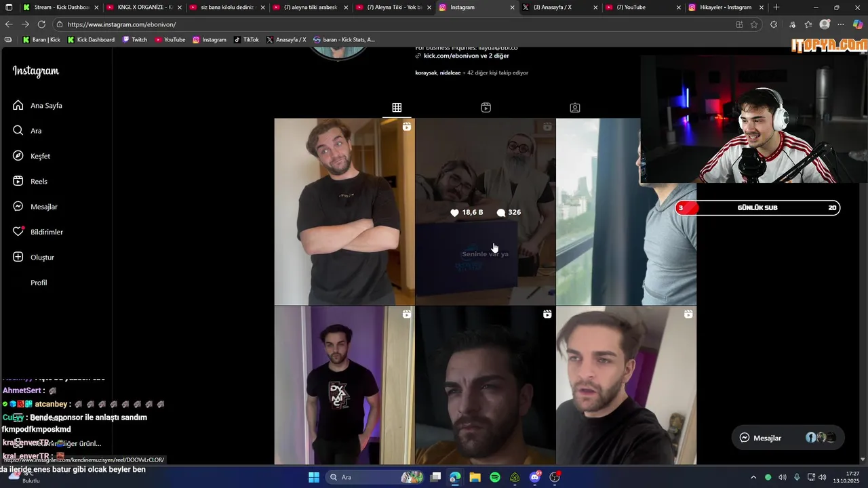Open the Copilot icon in the toolbar
Screen dimensions: 868x488
pos(858,24)
